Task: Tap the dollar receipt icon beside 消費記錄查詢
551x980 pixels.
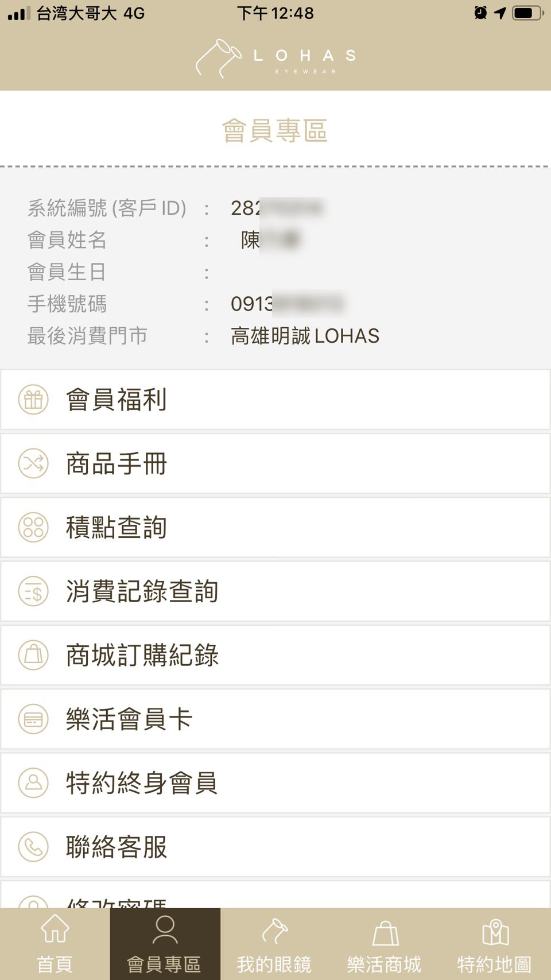Action: (33, 591)
